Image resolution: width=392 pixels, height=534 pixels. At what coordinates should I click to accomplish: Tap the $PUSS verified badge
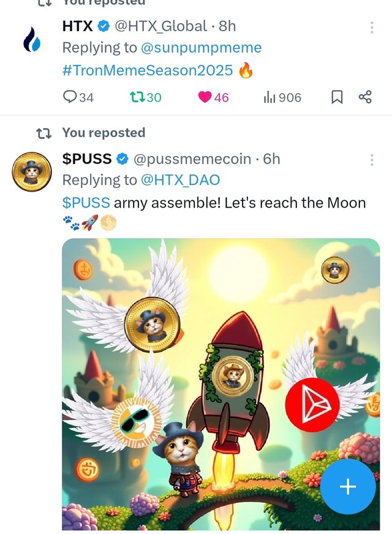(123, 159)
